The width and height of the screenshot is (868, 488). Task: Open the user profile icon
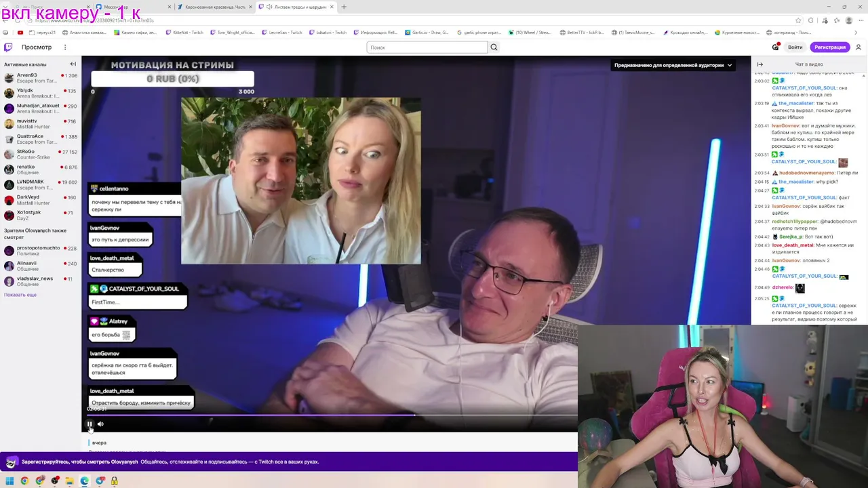[859, 47]
